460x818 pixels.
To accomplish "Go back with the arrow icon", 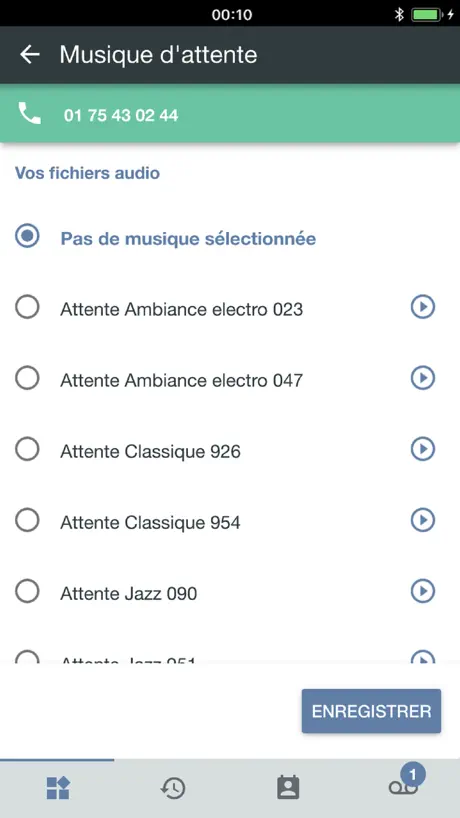I will tap(30, 54).
